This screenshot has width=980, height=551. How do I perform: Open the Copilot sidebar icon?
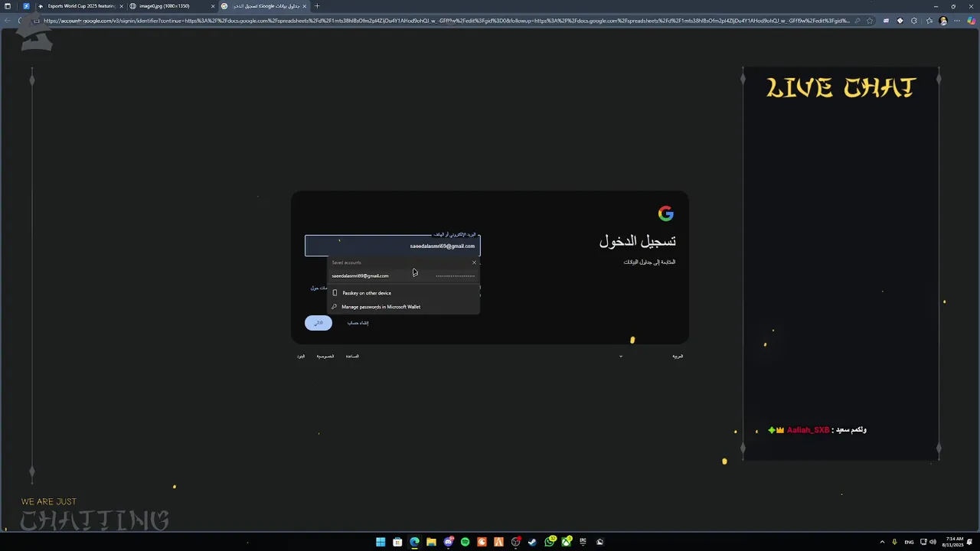(x=972, y=21)
